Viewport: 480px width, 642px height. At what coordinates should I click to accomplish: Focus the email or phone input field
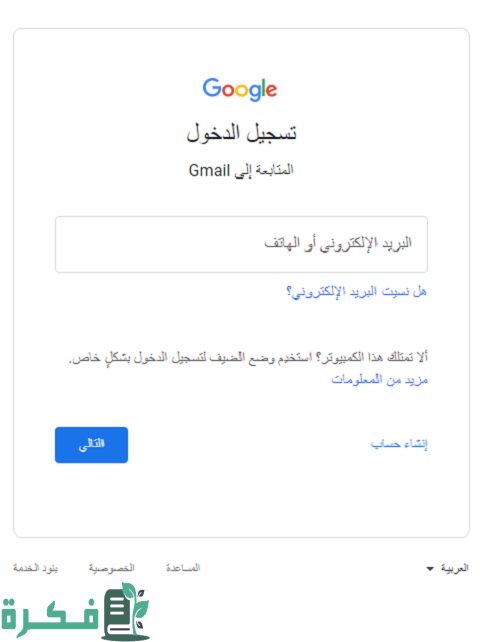(241, 244)
